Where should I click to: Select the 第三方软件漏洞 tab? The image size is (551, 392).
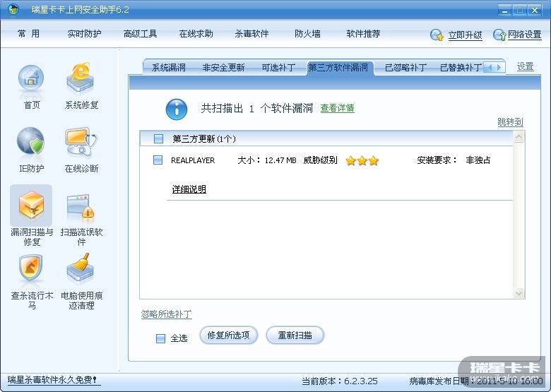[338, 67]
